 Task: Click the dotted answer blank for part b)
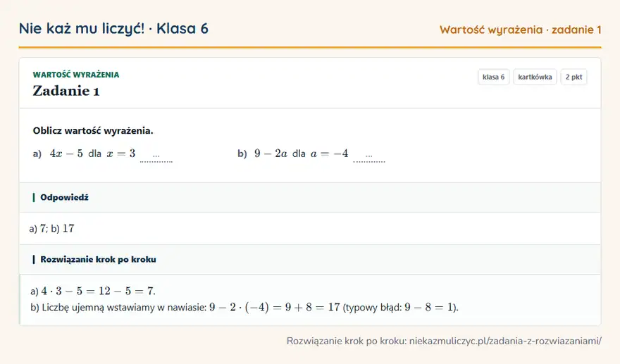point(369,157)
